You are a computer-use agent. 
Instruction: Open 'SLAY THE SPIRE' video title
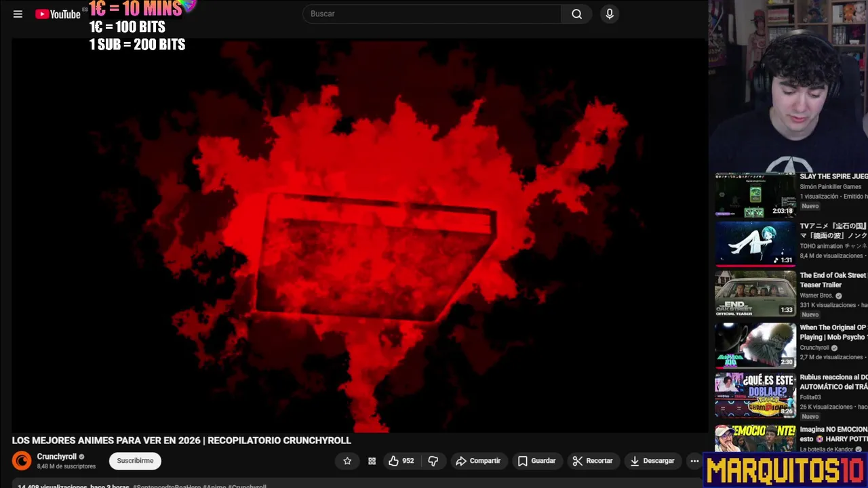[x=833, y=176]
